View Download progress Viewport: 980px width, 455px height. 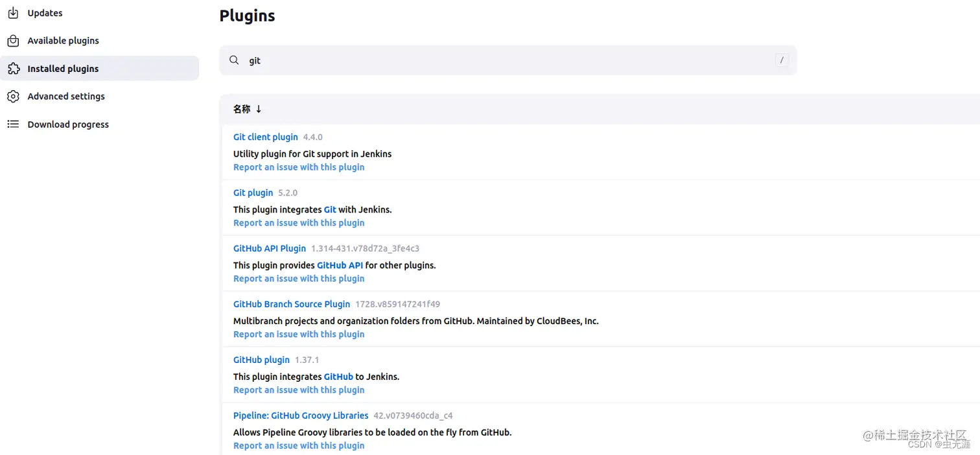[x=99, y=124]
